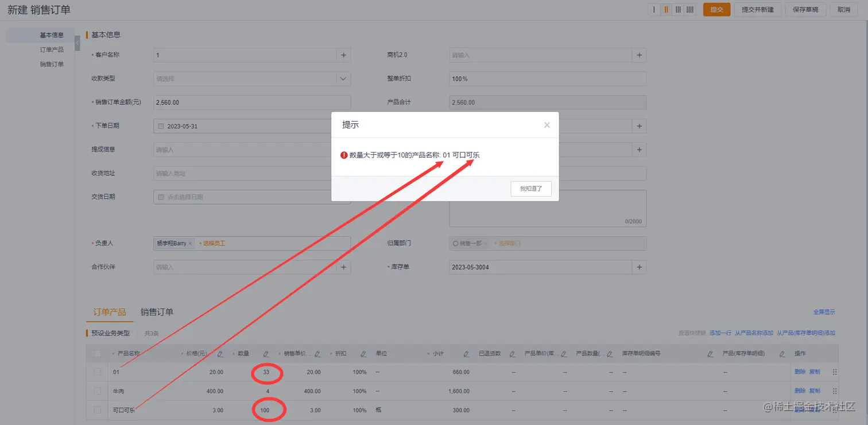Click 库存单 field 2023-05-3004

pyautogui.click(x=541, y=267)
